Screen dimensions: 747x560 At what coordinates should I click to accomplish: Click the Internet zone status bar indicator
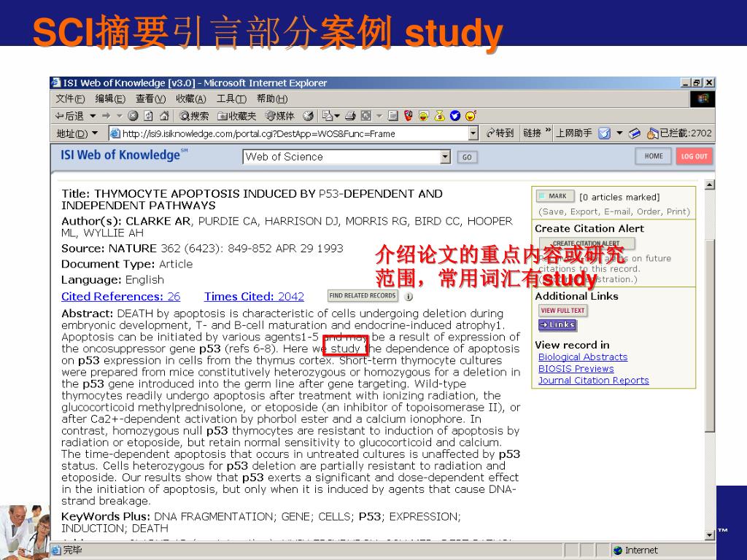pos(635,551)
